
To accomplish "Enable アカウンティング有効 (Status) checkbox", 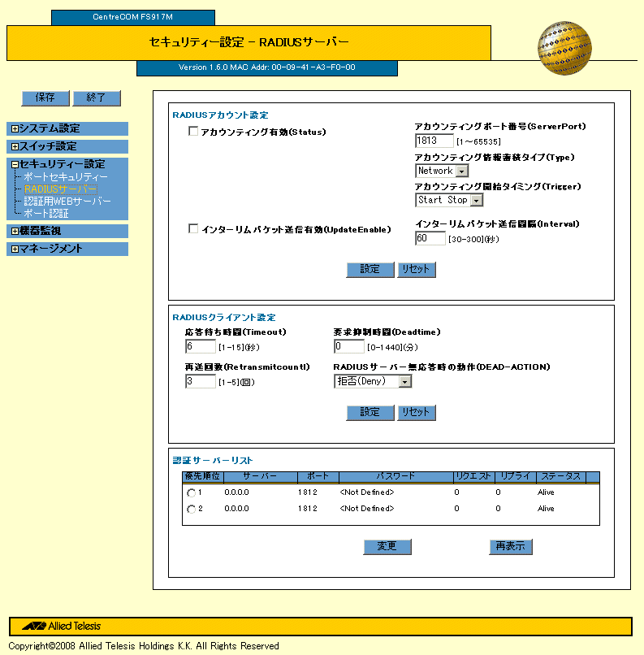I will pyautogui.click(x=193, y=132).
